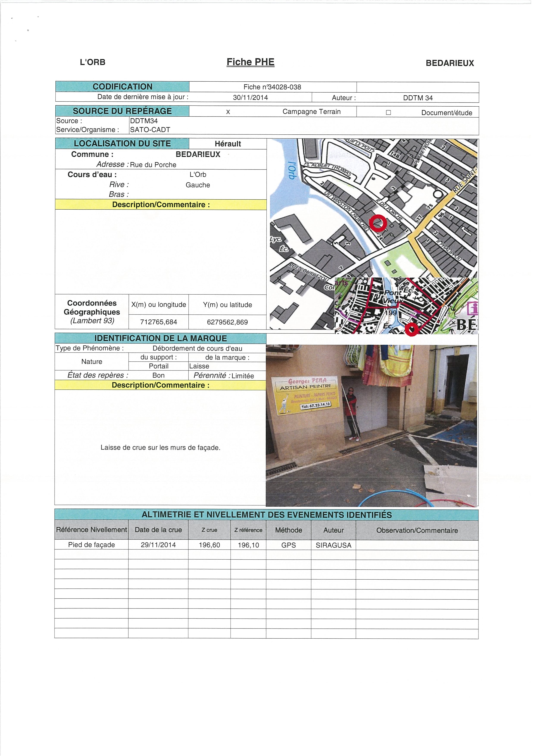Click 'BEDARIEUX' in the page header
Viewport: 535px width, 756px height.
[450, 63]
